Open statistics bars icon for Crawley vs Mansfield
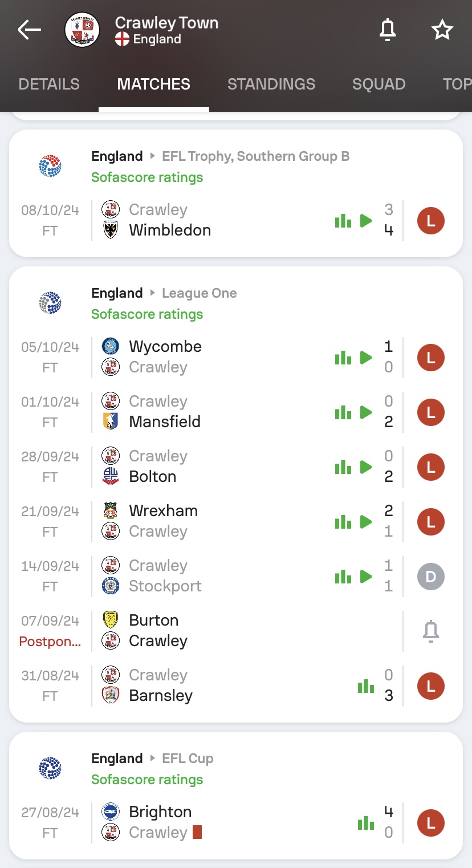Image resolution: width=472 pixels, height=868 pixels. (x=343, y=412)
